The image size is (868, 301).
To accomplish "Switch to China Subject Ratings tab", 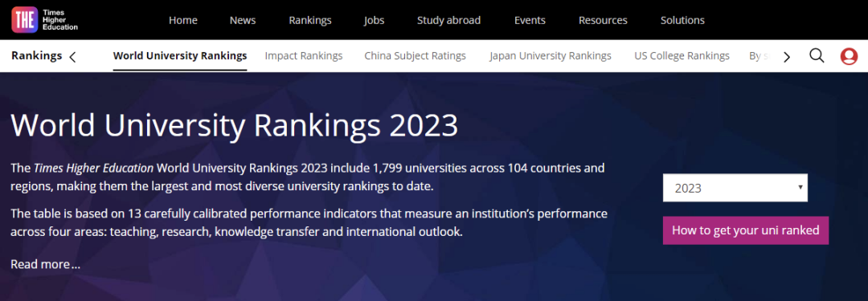I will pos(416,56).
